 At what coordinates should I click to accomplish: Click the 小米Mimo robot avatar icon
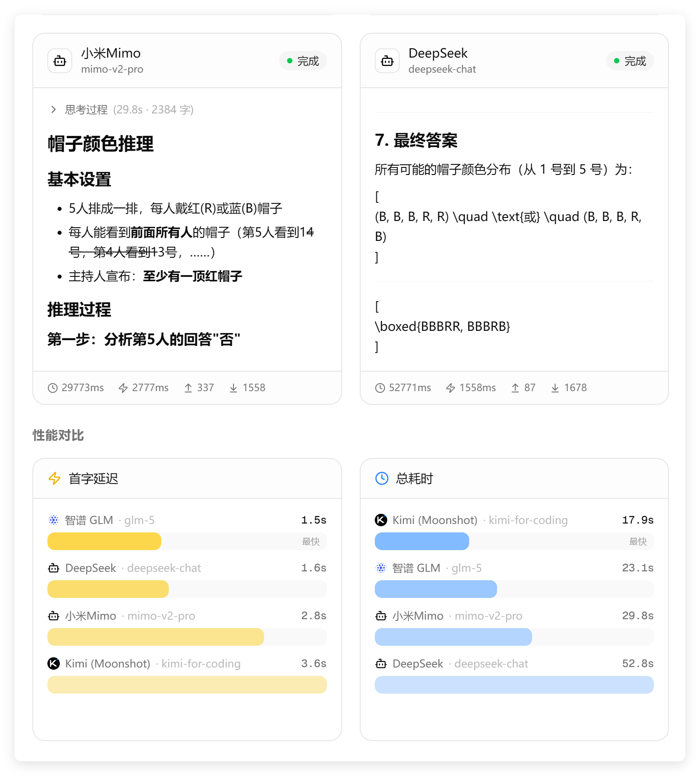tap(60, 61)
